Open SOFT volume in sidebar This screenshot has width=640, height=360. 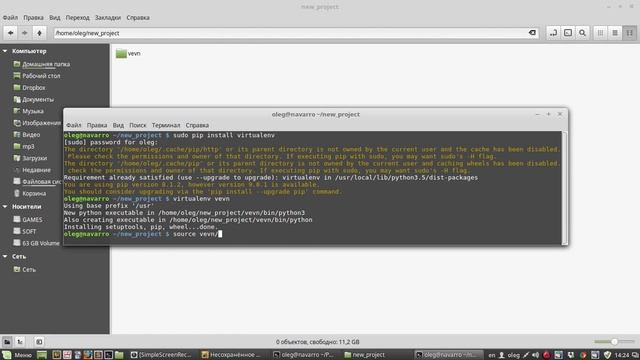(x=24, y=231)
